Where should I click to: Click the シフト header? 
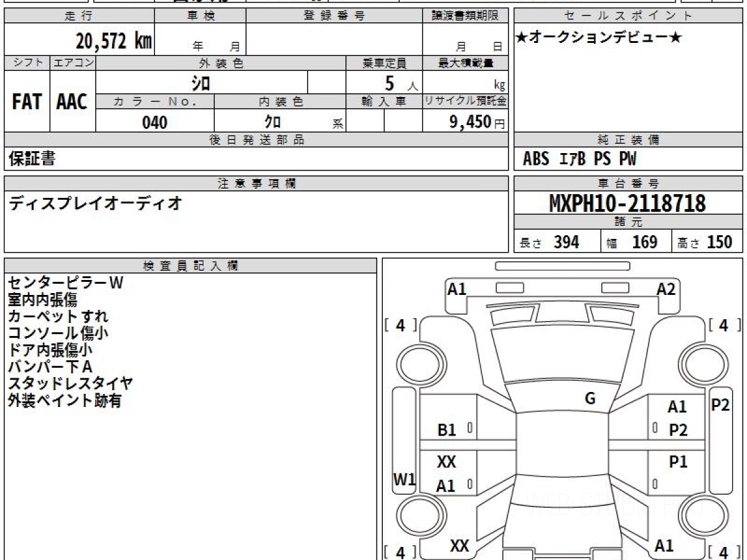click(27, 63)
